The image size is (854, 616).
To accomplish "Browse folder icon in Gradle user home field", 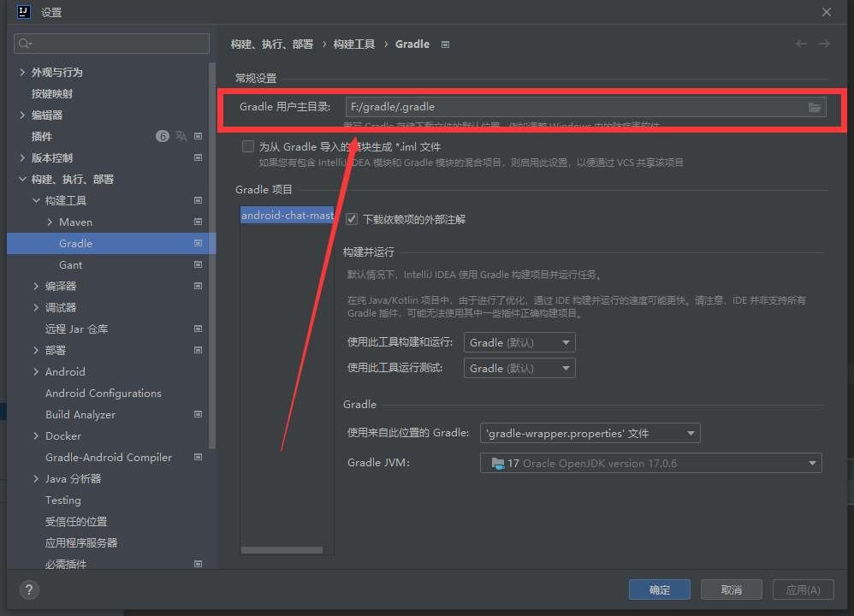I will pyautogui.click(x=815, y=107).
